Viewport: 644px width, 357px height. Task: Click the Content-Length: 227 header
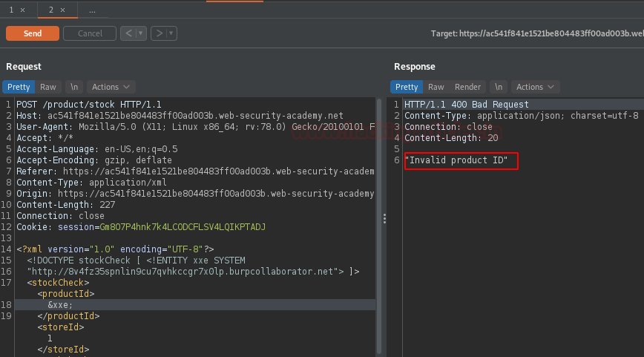click(66, 204)
